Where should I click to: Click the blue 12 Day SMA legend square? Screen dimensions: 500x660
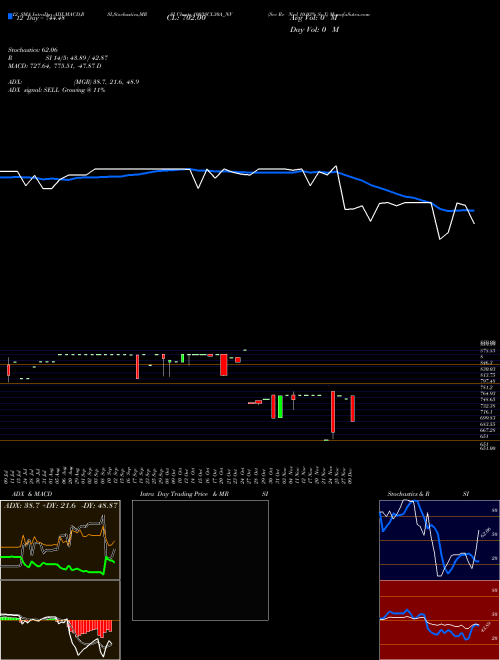click(x=10, y=16)
